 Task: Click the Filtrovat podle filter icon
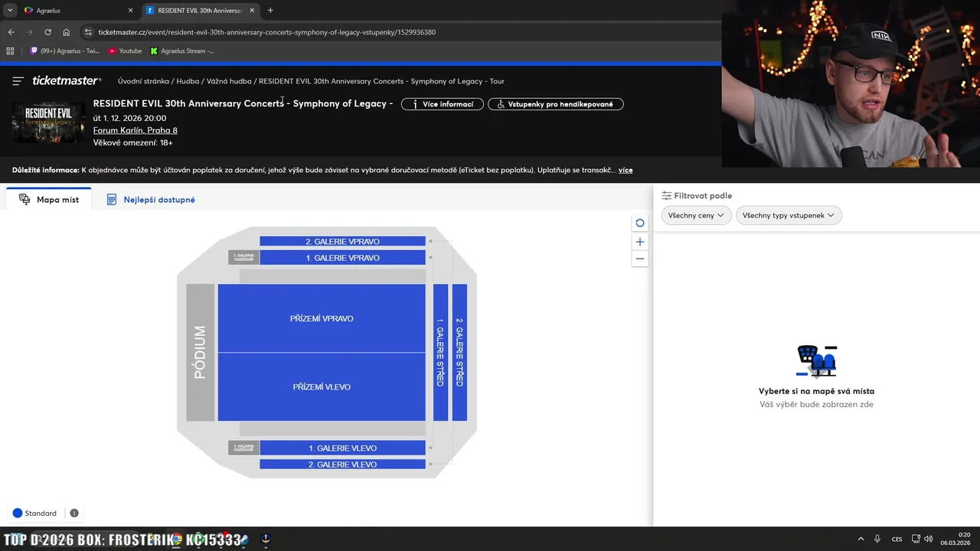(667, 196)
